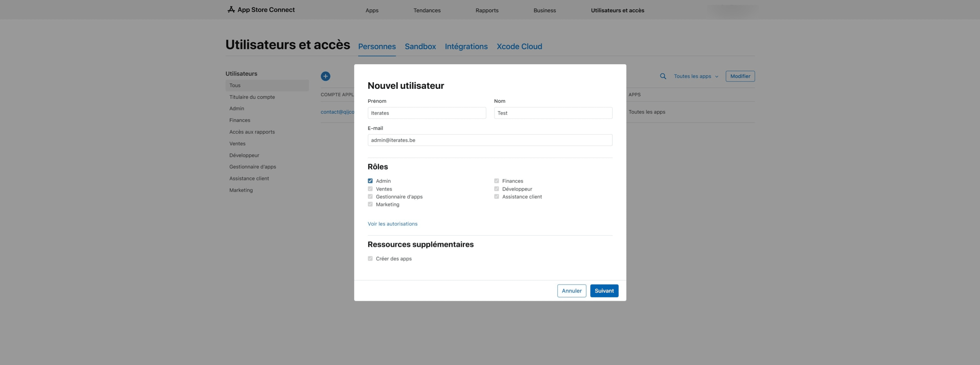Uncheck the Admin role checkbox
This screenshot has height=365, width=980.
(370, 181)
